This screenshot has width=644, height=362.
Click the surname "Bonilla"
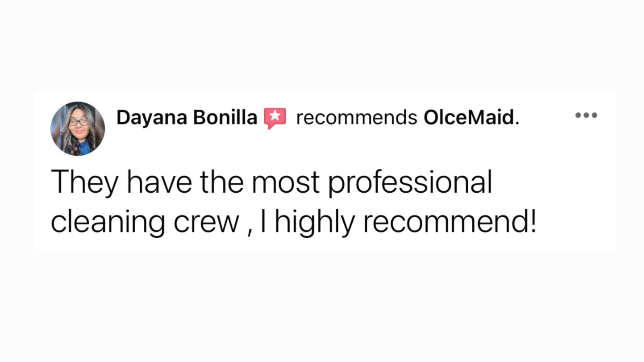225,118
